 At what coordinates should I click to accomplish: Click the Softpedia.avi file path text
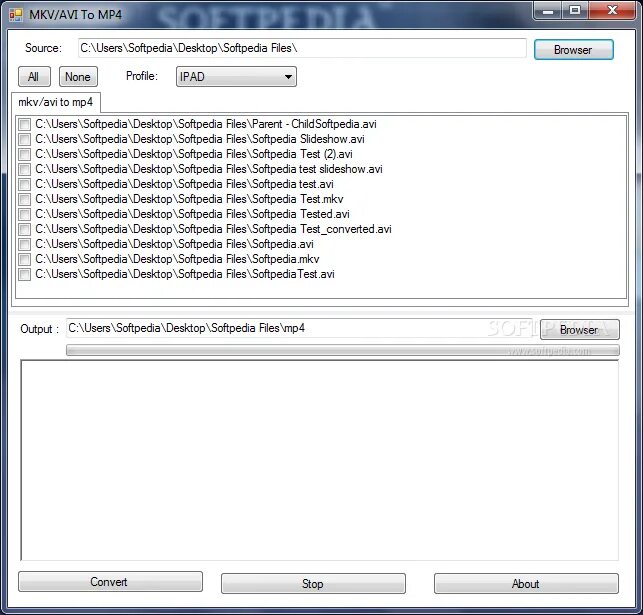tap(174, 244)
